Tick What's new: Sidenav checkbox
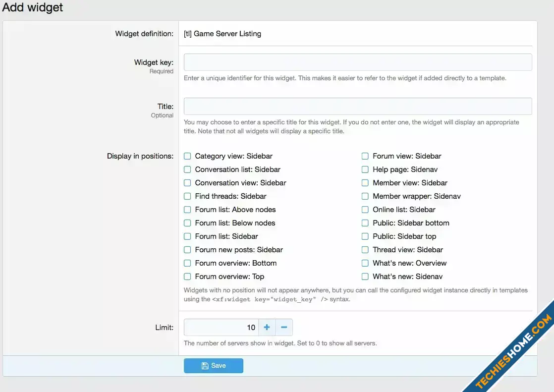The height and width of the screenshot is (392, 554). 365,277
